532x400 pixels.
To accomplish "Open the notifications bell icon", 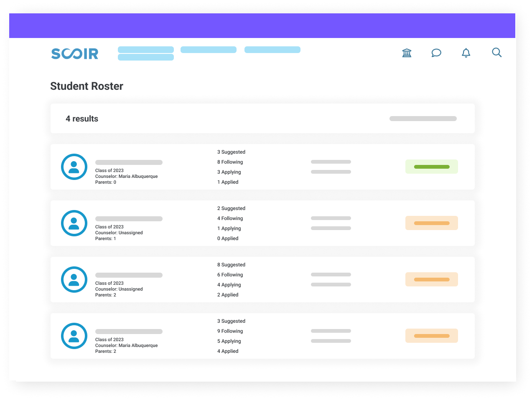I will click(466, 53).
